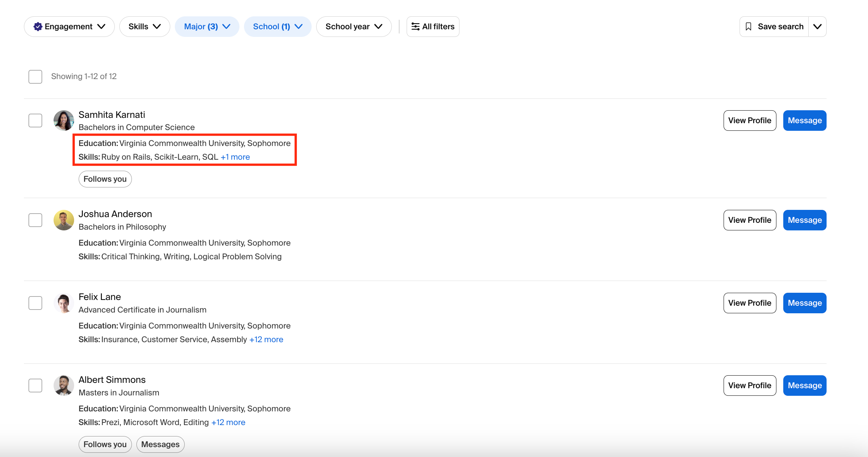This screenshot has width=868, height=457.
Task: Select Felix Lane's checkbox
Action: pyautogui.click(x=35, y=303)
